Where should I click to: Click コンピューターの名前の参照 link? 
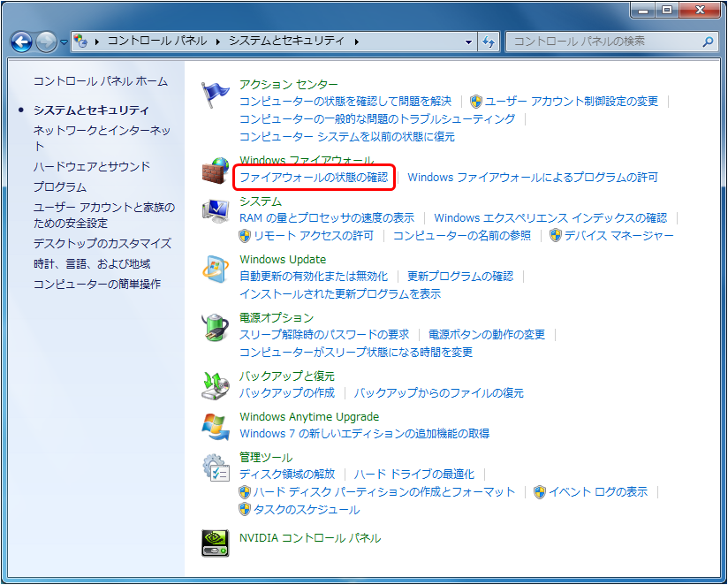click(x=462, y=236)
